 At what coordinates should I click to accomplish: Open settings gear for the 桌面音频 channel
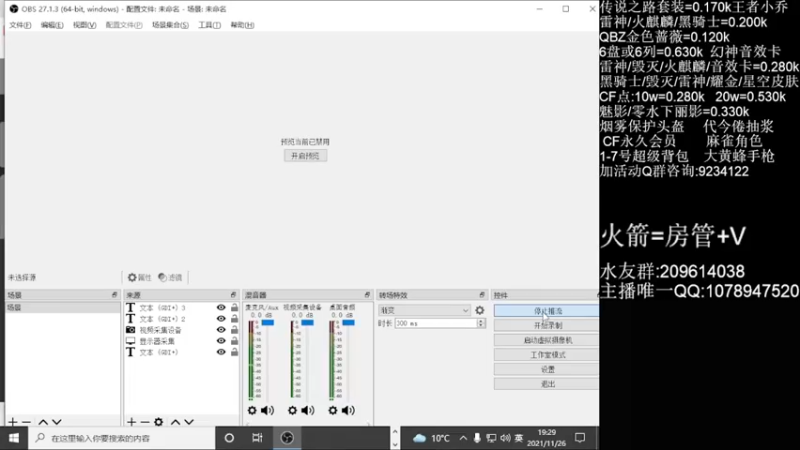[x=333, y=410]
